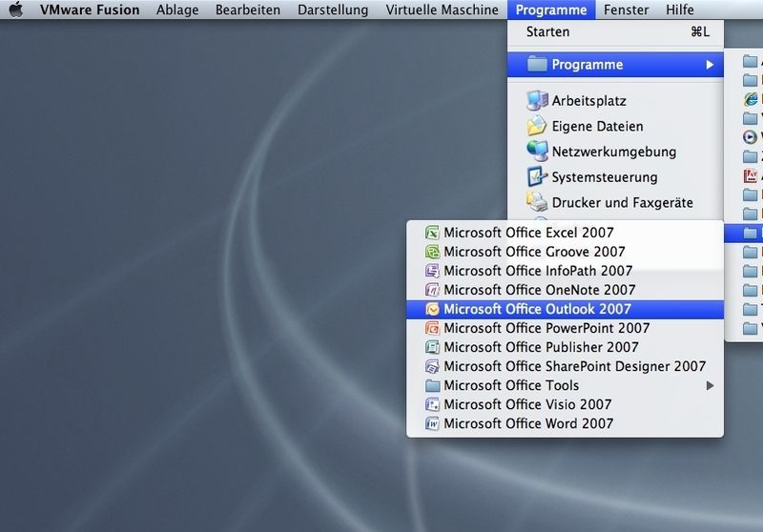763x532 pixels.
Task: Click the Arbeitsplatz computer icon
Action: pos(537,101)
